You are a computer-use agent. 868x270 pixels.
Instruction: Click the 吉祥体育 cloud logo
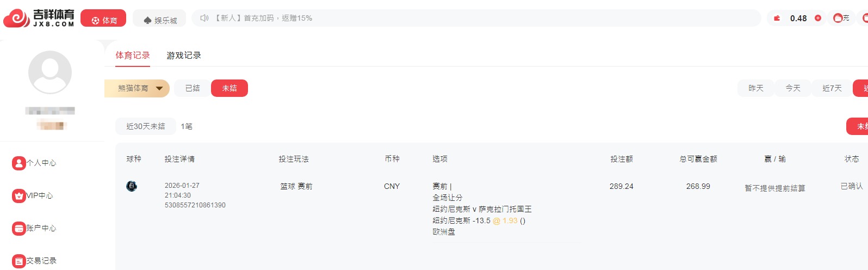[x=16, y=19]
